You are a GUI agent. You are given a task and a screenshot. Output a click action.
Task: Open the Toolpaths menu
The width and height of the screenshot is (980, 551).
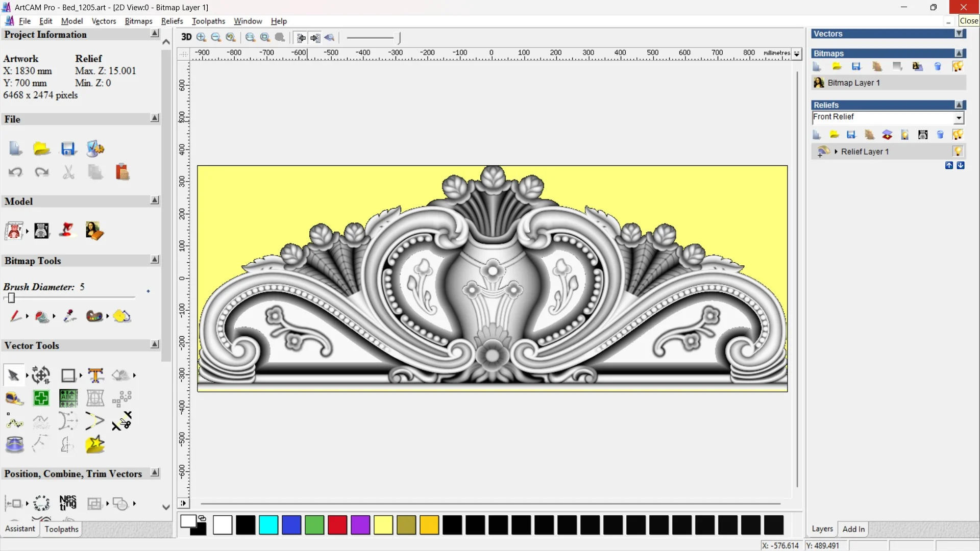[208, 21]
